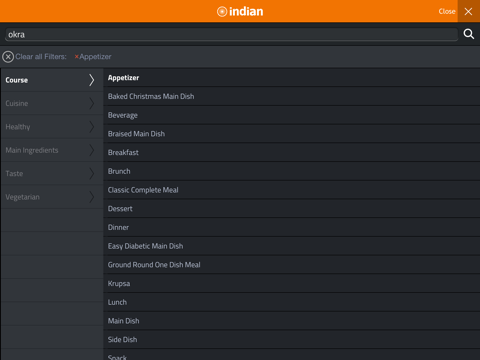Select the Krupsa course option
This screenshot has height=360, width=480.
pos(292,283)
